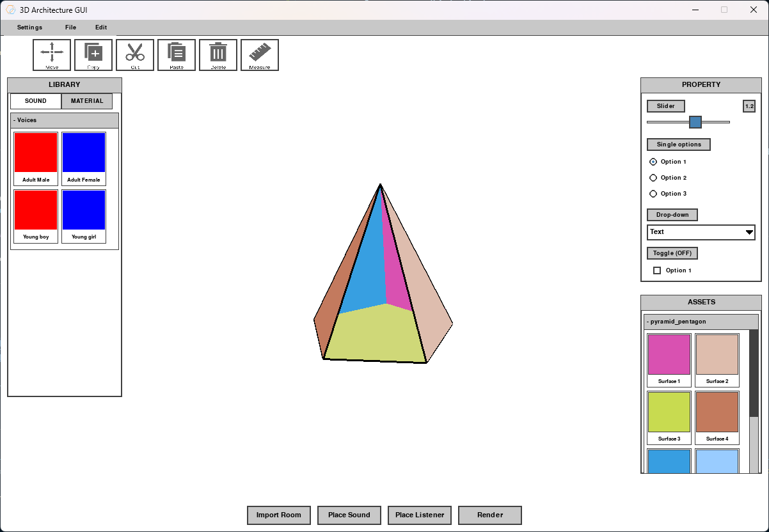Activate the Measure tool
The height and width of the screenshot is (532, 769).
260,54
